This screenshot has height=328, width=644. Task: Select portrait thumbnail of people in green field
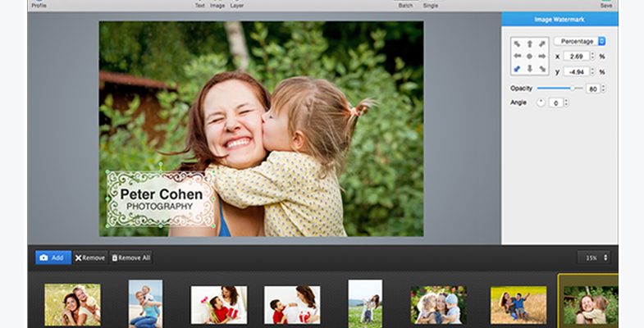tap(365, 303)
